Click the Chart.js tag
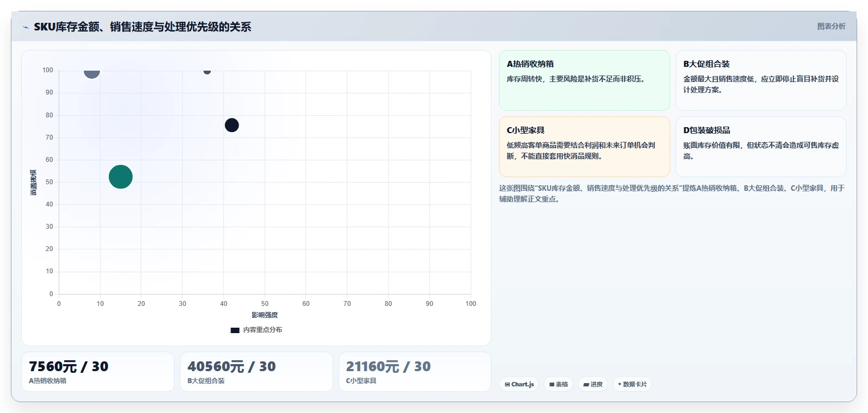 (x=519, y=384)
